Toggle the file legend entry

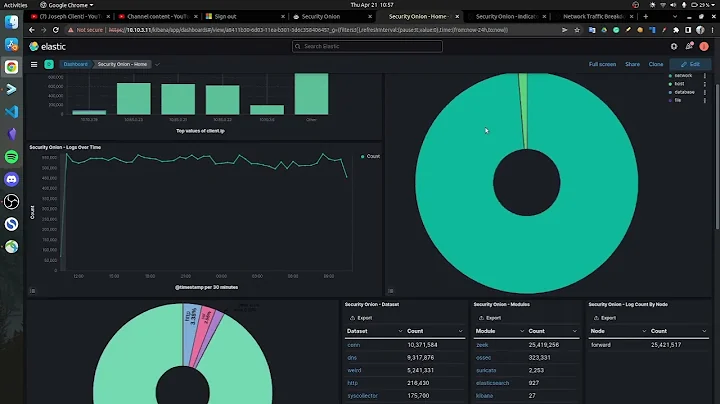click(675, 101)
